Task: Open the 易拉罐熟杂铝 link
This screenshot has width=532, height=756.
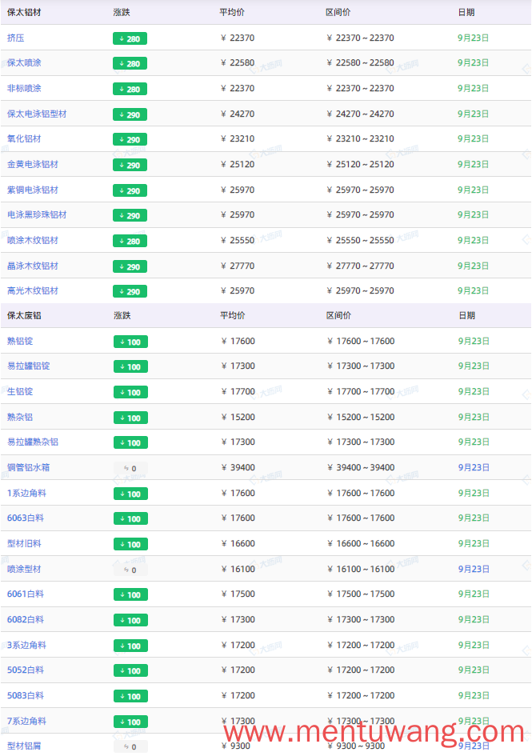Action: tap(32, 442)
